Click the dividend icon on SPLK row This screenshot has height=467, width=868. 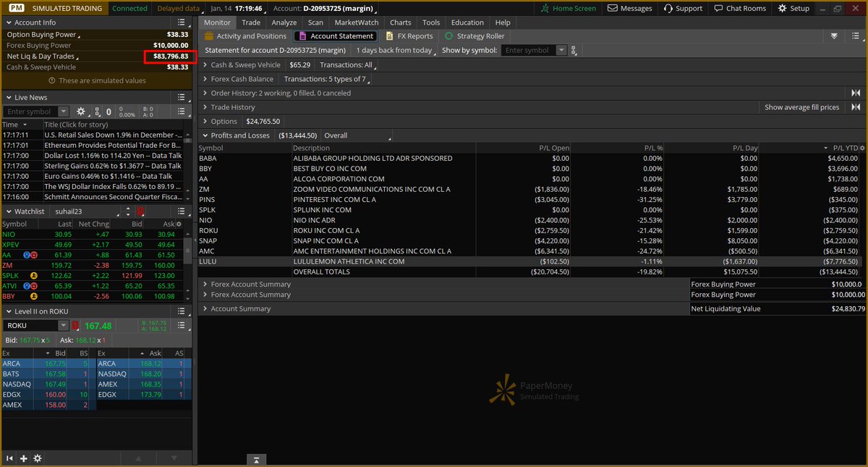click(x=33, y=277)
